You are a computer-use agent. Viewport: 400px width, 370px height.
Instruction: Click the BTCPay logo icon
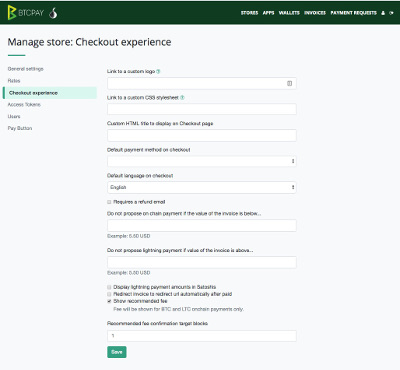12,13
